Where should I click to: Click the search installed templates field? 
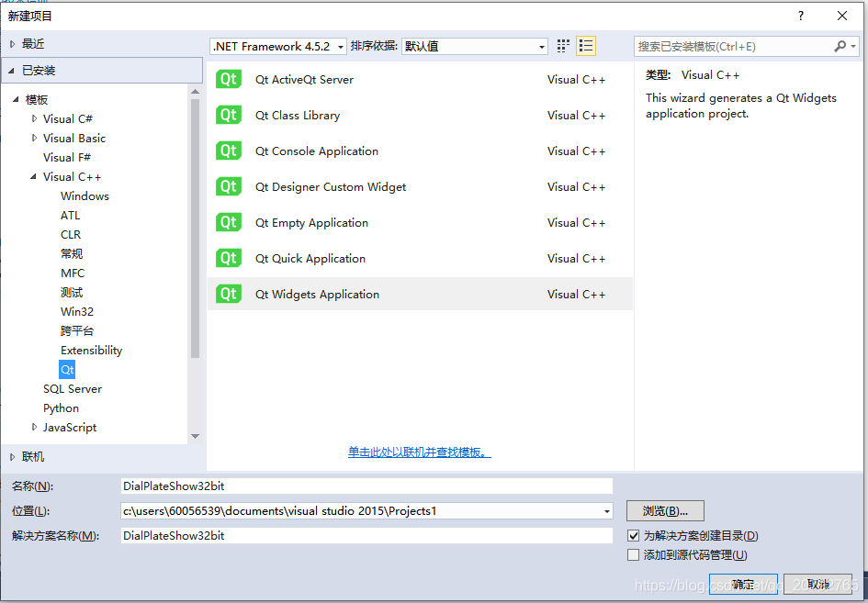click(734, 47)
